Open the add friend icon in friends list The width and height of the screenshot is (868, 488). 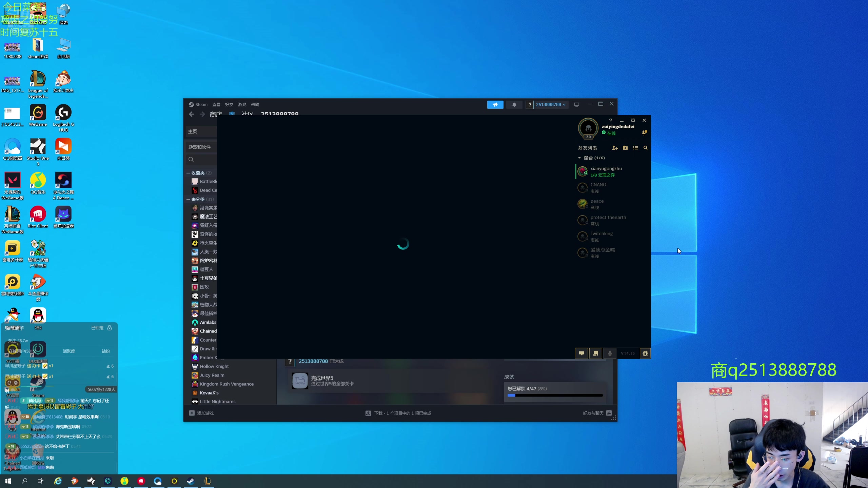615,148
